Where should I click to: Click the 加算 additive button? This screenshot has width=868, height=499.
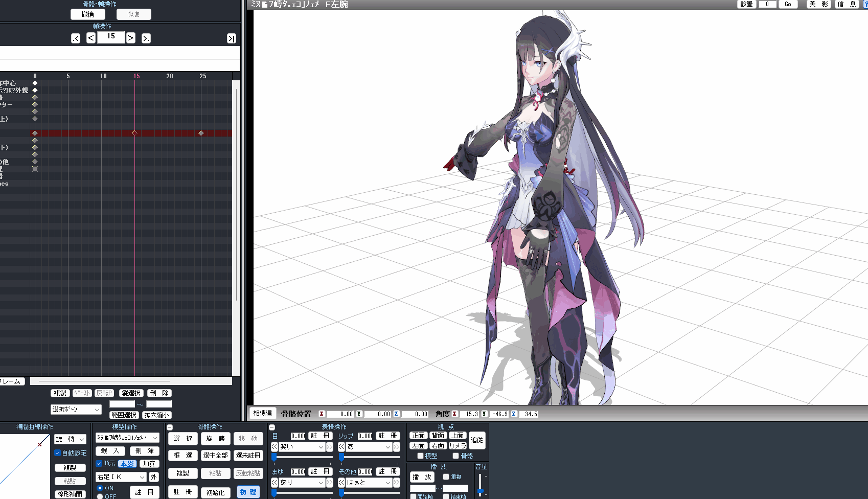point(149,464)
